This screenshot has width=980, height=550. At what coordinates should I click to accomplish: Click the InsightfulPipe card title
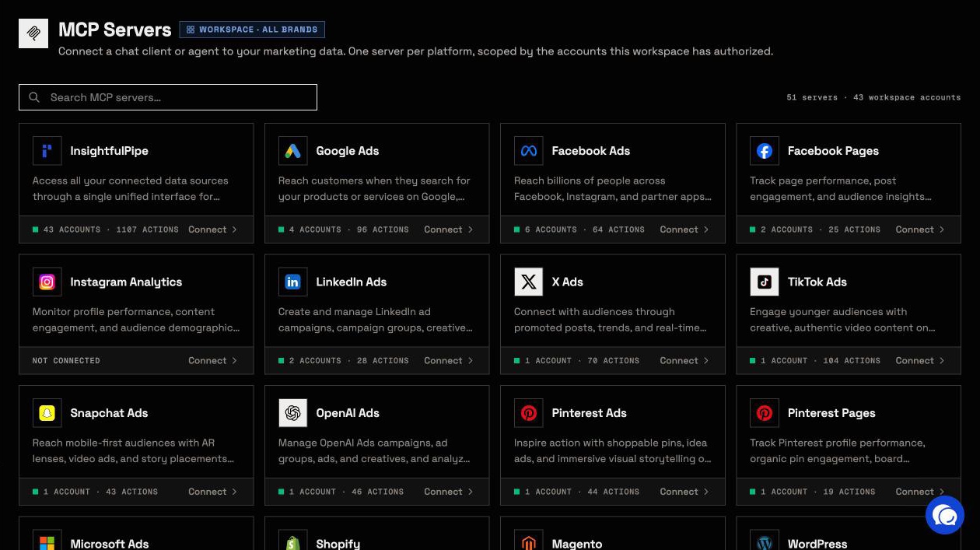[x=109, y=151]
